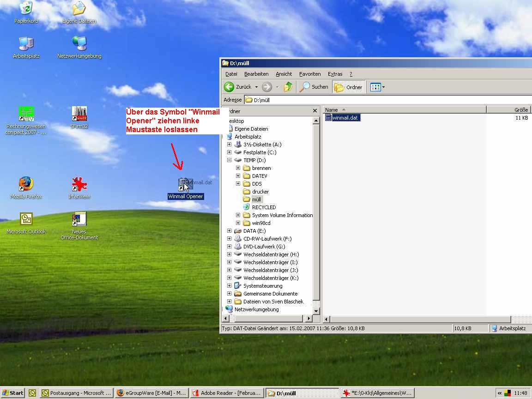Screen dimensions: 532x399
Task: Click the Explorer up-one-level folder icon
Action: [x=288, y=87]
